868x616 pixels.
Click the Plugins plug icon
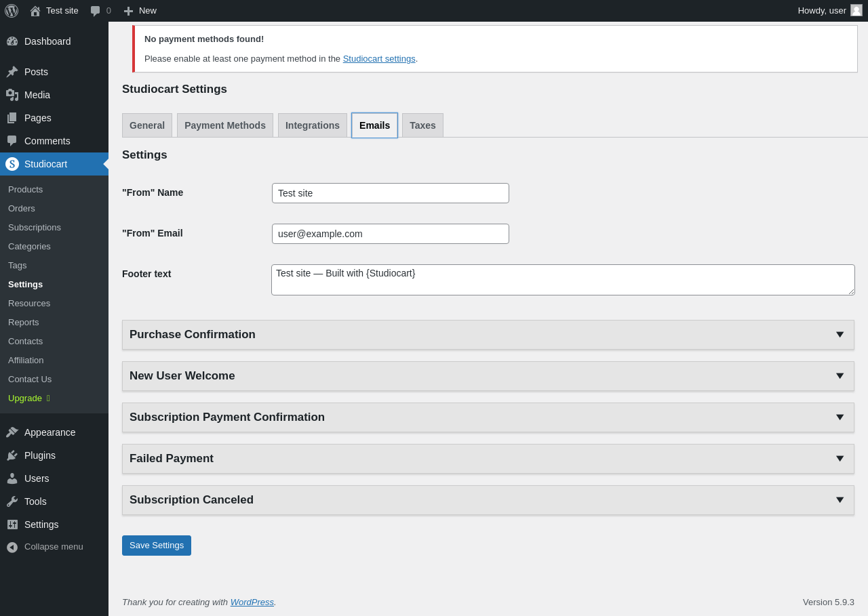click(x=12, y=455)
